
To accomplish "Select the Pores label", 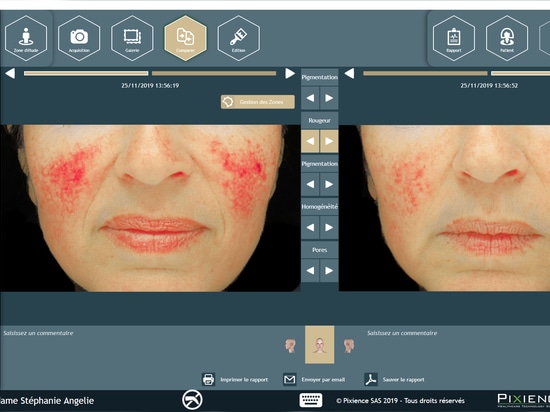I will tap(320, 250).
